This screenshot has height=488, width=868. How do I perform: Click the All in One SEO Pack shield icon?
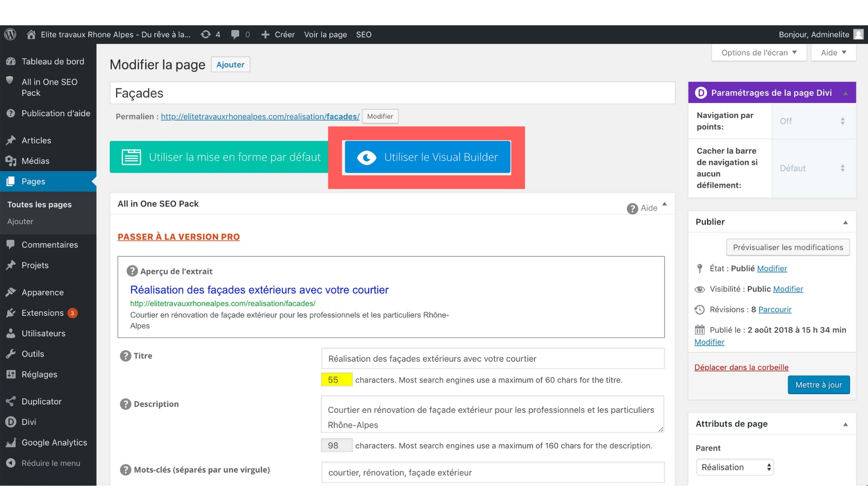(9, 80)
